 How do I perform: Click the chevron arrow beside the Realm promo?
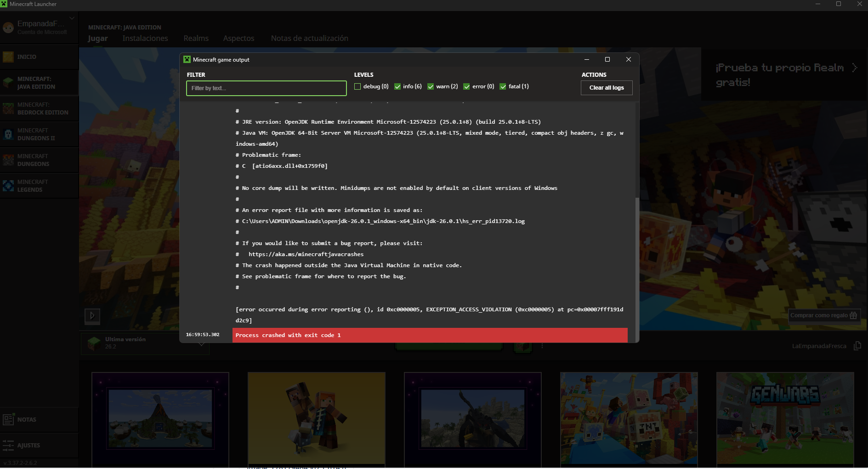tap(854, 68)
